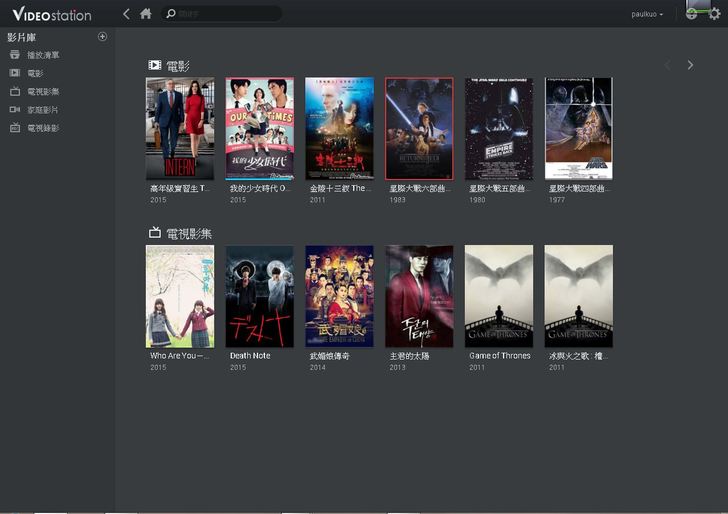This screenshot has height=514, width=728.
Task: Open the 電影 section heading
Action: point(178,66)
